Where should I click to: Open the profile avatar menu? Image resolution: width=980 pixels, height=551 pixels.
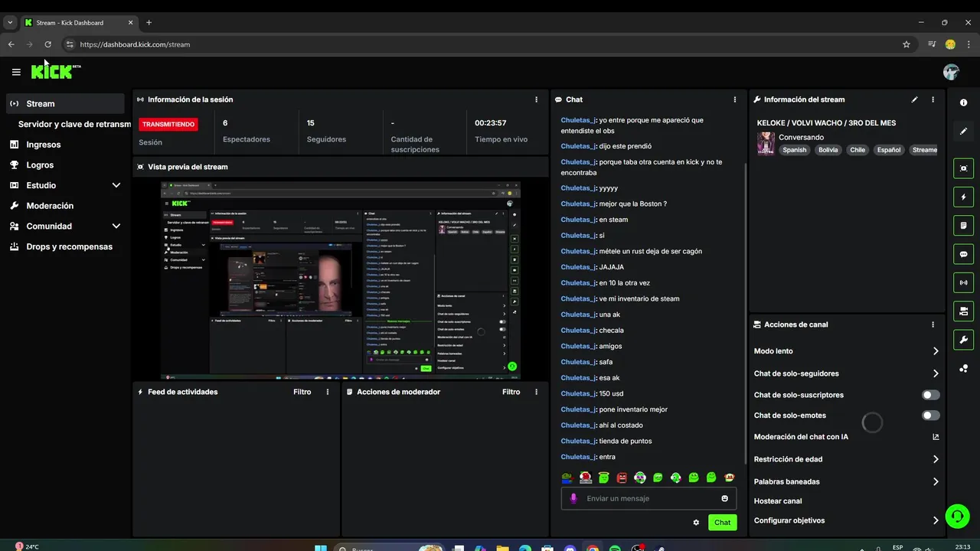pos(951,72)
